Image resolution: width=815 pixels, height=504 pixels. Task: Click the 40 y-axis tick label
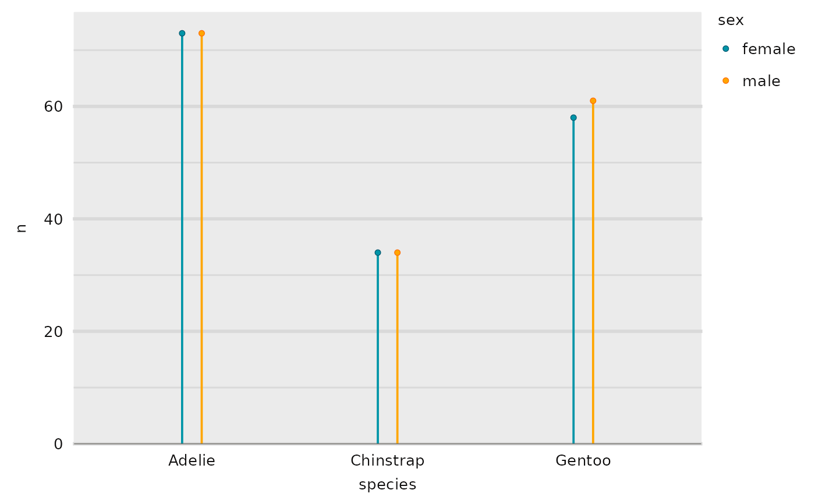click(54, 219)
